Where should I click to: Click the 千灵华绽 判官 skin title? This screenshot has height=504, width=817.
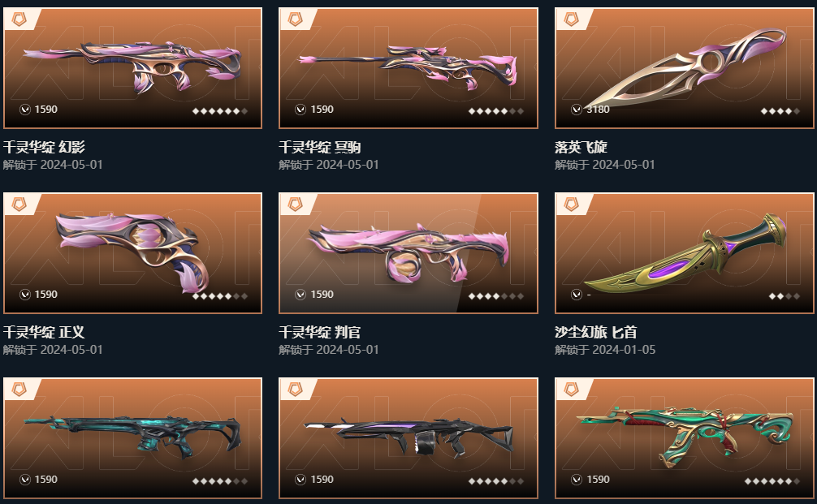click(x=320, y=332)
